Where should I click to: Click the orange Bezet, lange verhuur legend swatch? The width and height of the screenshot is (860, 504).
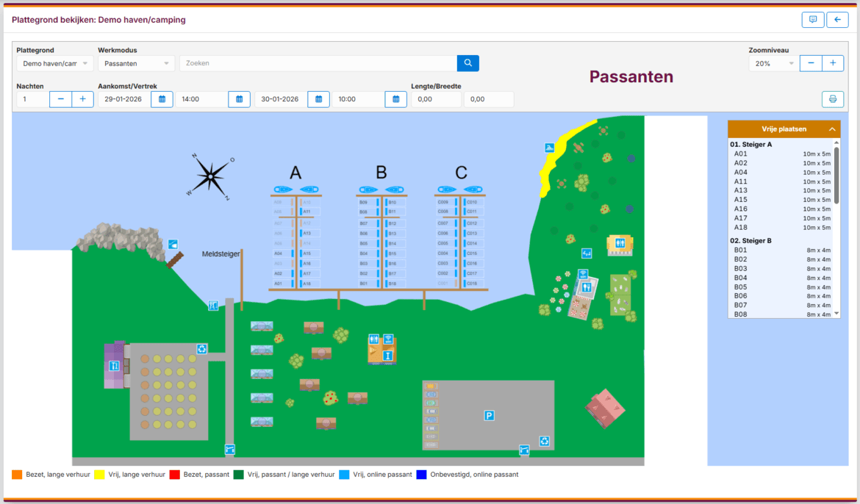tap(17, 475)
